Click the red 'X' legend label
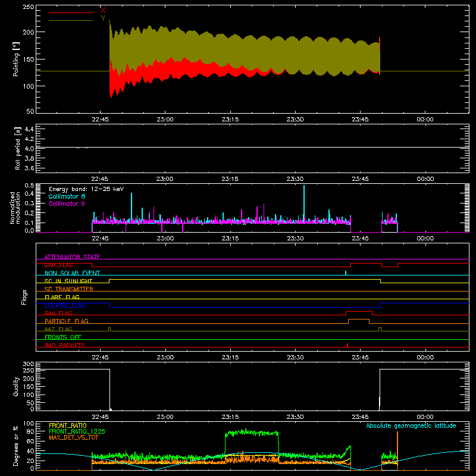Viewport: 476px width, 476px height. (103, 11)
